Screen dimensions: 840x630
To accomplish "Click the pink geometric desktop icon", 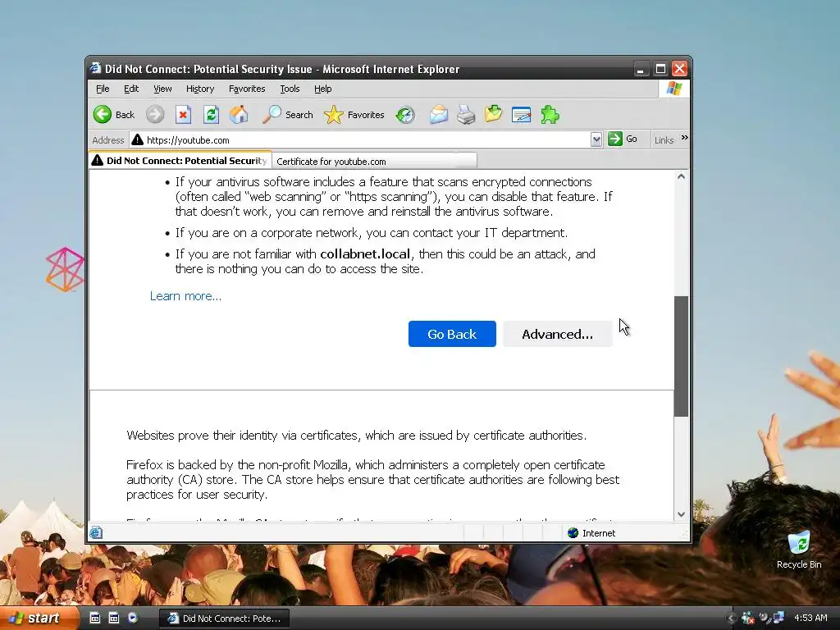I will tap(65, 269).
